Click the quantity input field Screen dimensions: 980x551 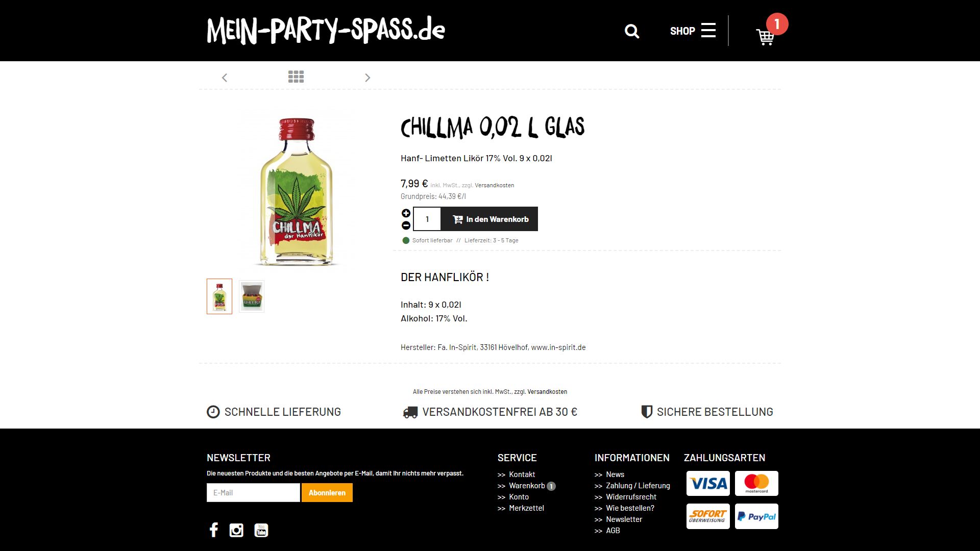[427, 219]
